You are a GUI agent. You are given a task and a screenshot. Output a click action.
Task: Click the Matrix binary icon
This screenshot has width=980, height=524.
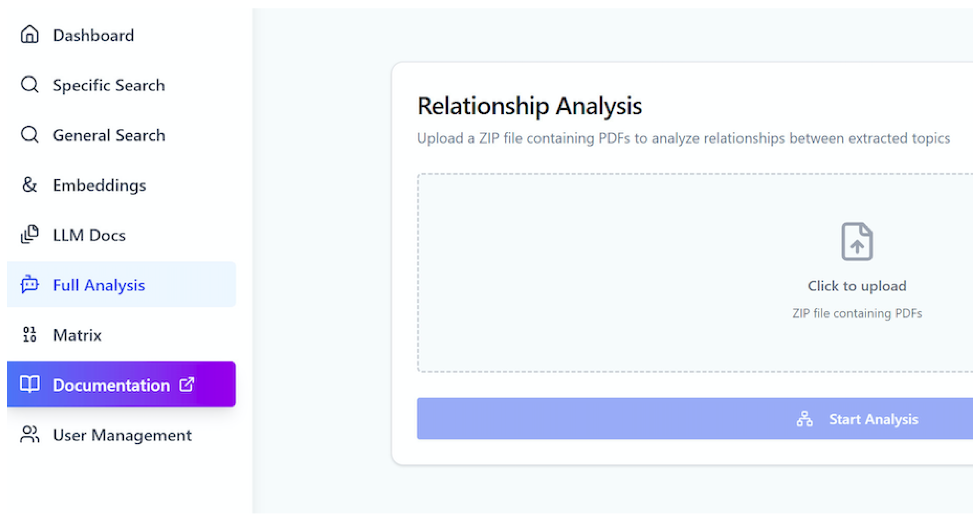point(29,334)
